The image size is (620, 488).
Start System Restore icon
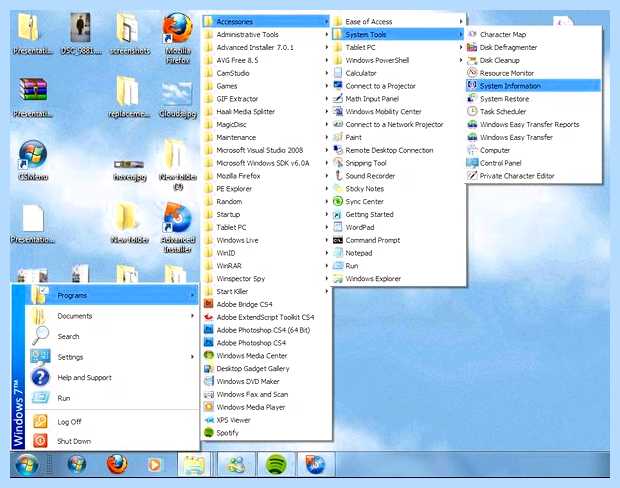coord(472,98)
